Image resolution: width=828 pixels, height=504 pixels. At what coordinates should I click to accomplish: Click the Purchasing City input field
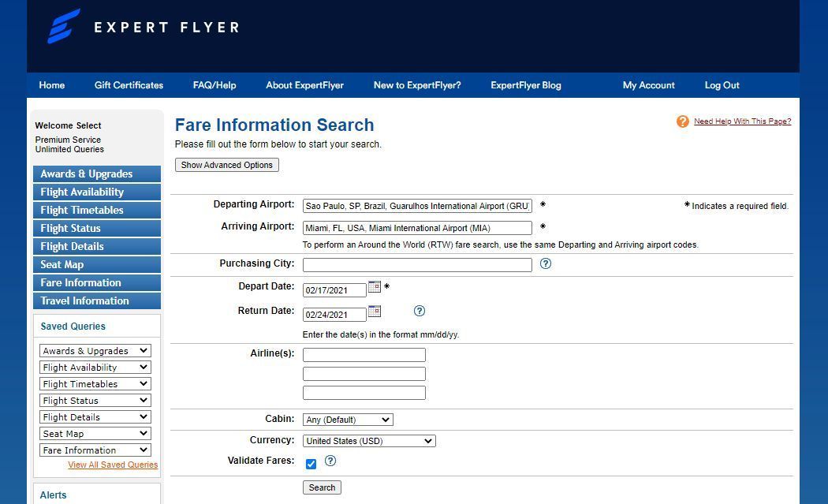(x=417, y=265)
